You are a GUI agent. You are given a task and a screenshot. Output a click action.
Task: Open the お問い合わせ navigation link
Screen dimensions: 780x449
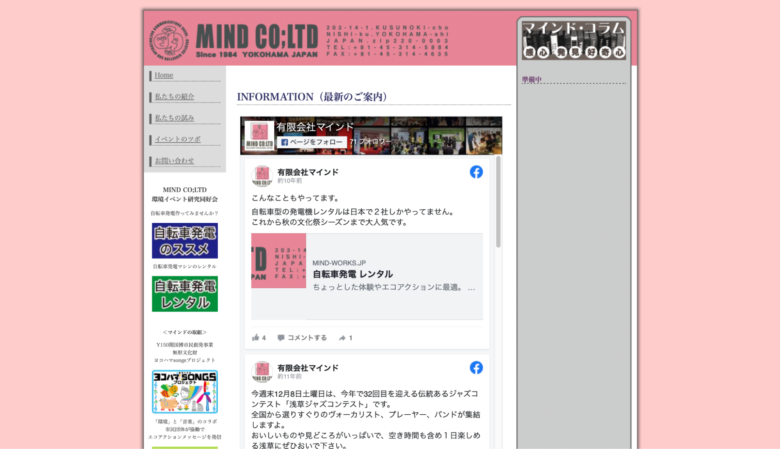click(174, 161)
